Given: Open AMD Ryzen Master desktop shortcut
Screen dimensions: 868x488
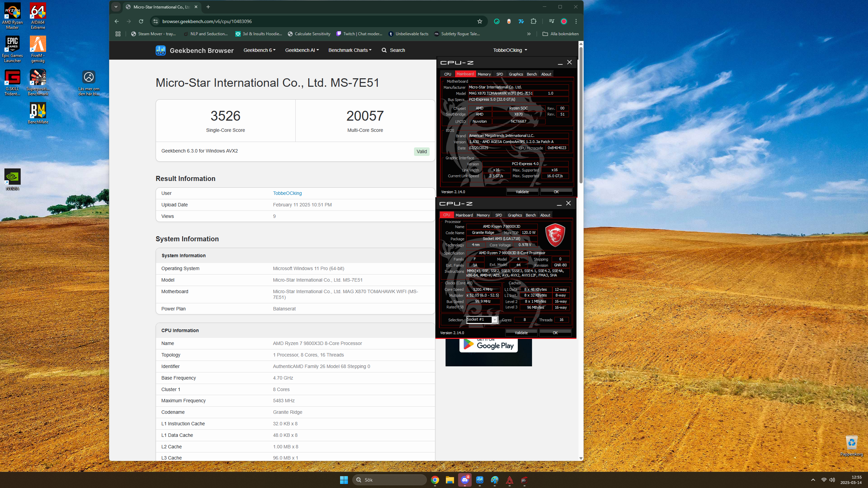Looking at the screenshot, I should tap(13, 16).
